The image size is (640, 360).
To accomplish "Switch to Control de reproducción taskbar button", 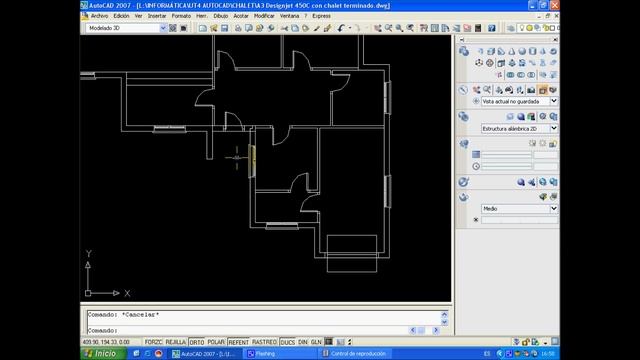I will pos(354,354).
